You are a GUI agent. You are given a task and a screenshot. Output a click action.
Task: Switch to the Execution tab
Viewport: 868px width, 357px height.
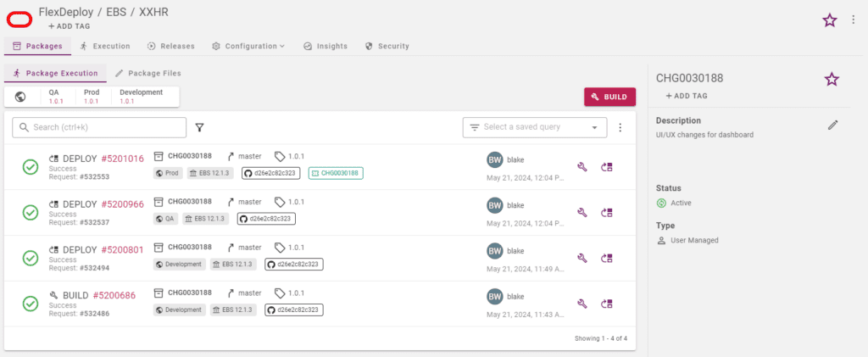[104, 46]
